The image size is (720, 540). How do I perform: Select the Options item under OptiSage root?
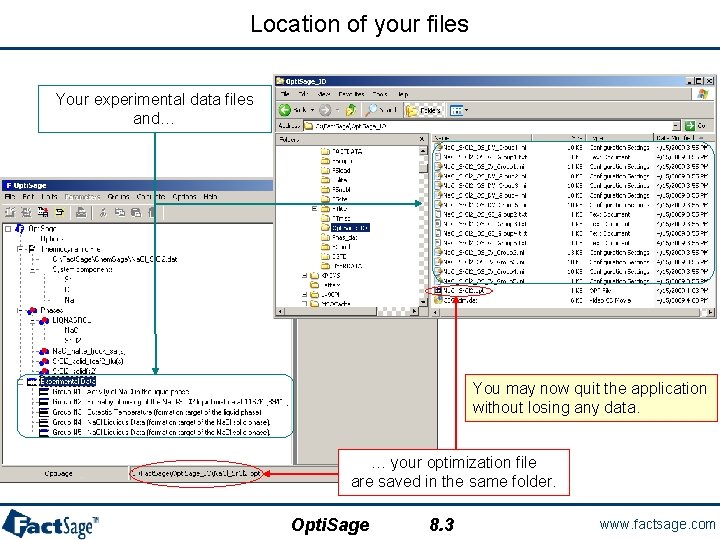(x=51, y=239)
